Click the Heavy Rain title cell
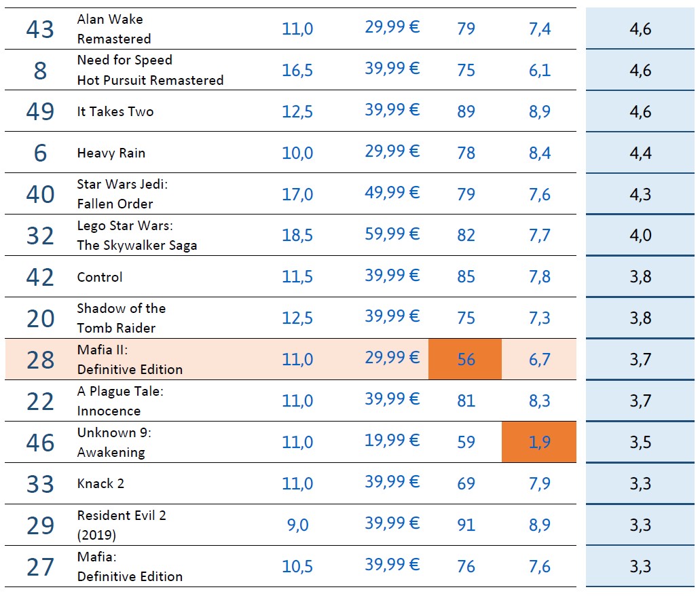This screenshot has height=596, width=700. point(111,153)
